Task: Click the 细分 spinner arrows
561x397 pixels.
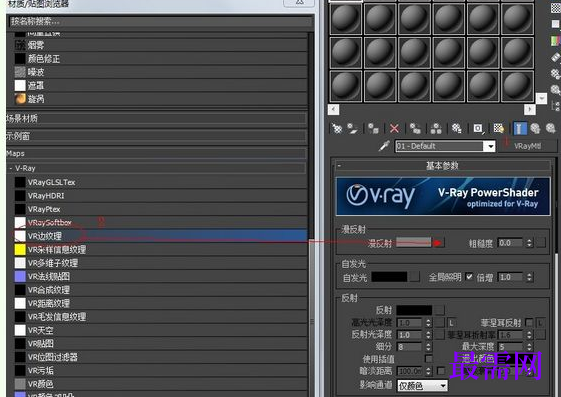Action: [428, 347]
